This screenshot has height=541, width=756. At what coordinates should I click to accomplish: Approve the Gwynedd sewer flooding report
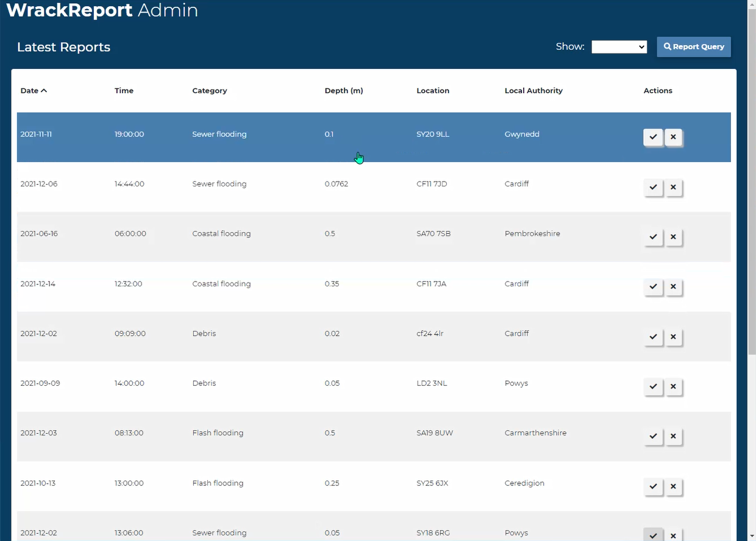(x=653, y=137)
